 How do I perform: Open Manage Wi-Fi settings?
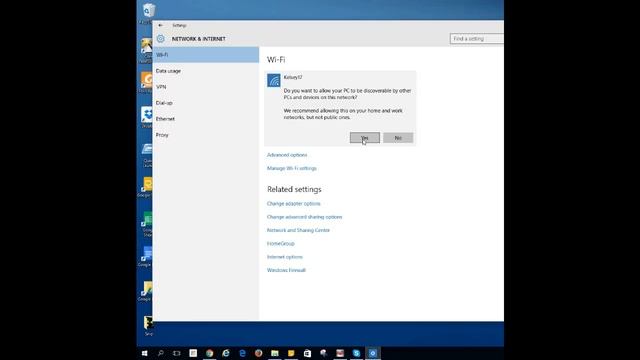click(292, 168)
